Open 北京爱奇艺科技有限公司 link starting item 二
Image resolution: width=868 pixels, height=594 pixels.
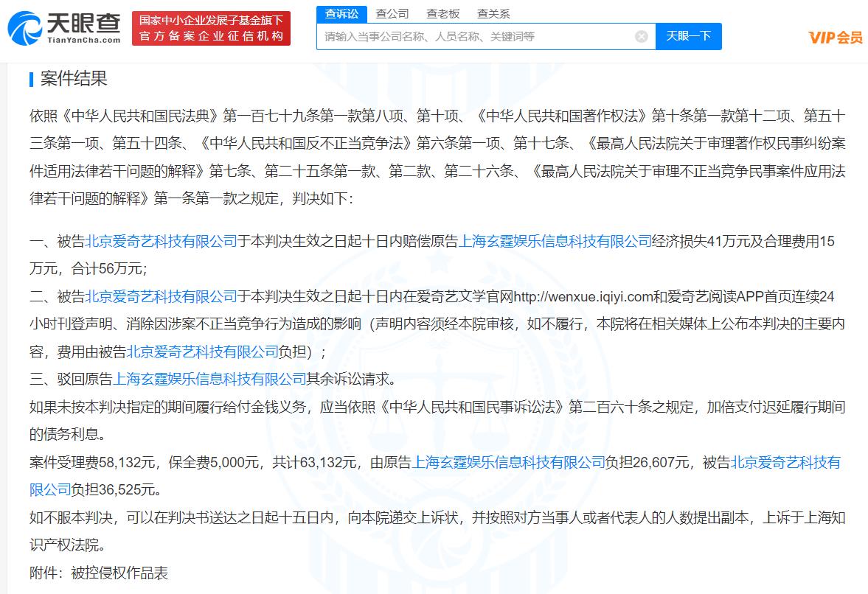point(161,296)
